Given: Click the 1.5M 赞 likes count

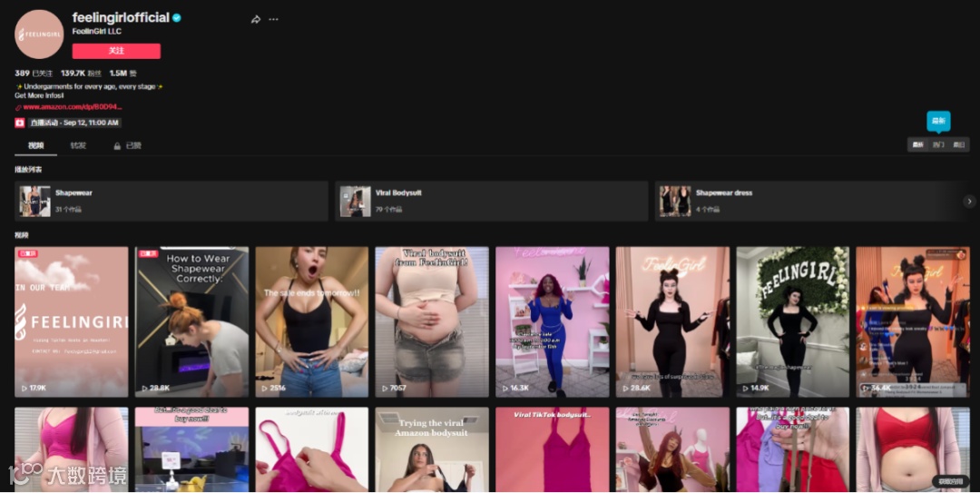Looking at the screenshot, I should (x=123, y=74).
